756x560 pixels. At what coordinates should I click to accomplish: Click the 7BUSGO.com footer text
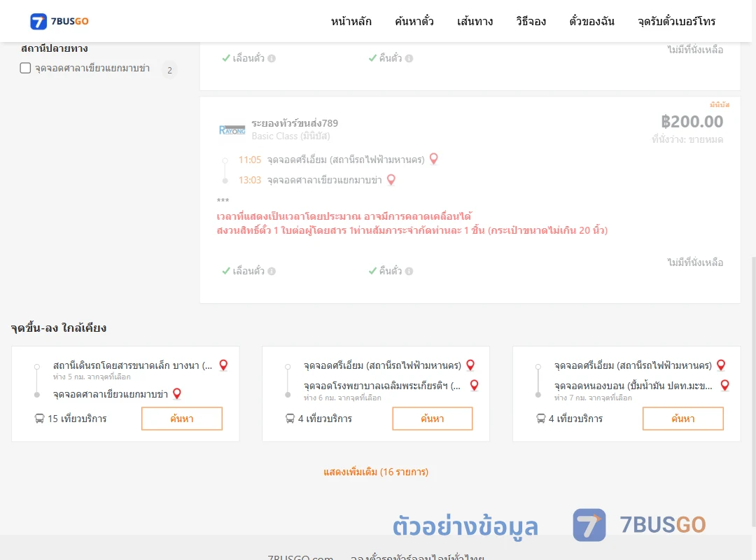[300, 556]
